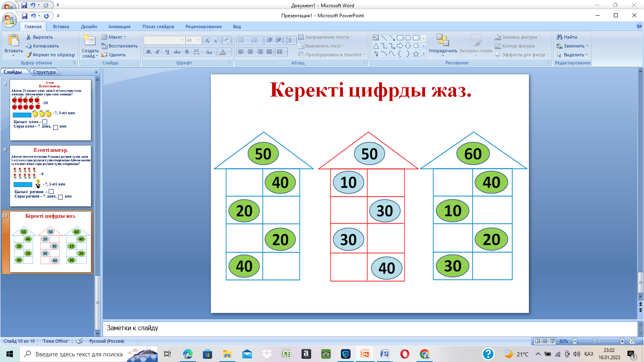Switch to the Дизайн ribbon tab
Image resolution: width=644 pixels, height=362 pixels.
89,27
